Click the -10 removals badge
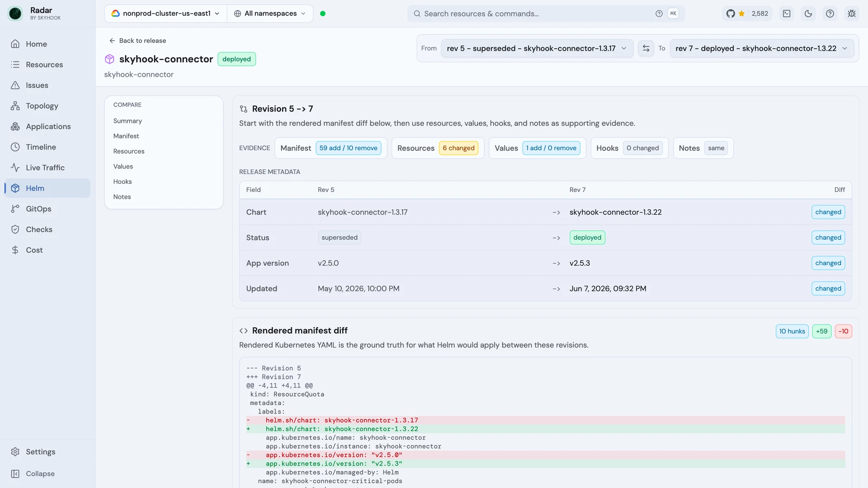The height and width of the screenshot is (488, 868). pyautogui.click(x=843, y=331)
